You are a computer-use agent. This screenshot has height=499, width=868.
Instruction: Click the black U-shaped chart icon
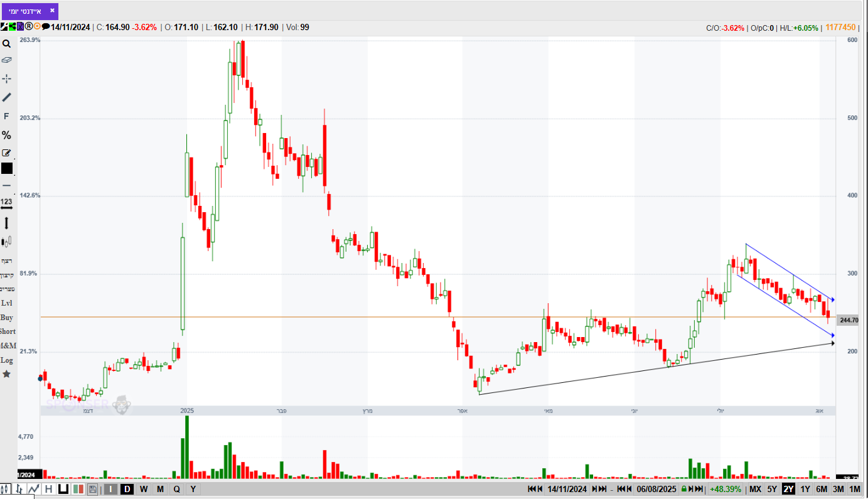(x=63, y=489)
